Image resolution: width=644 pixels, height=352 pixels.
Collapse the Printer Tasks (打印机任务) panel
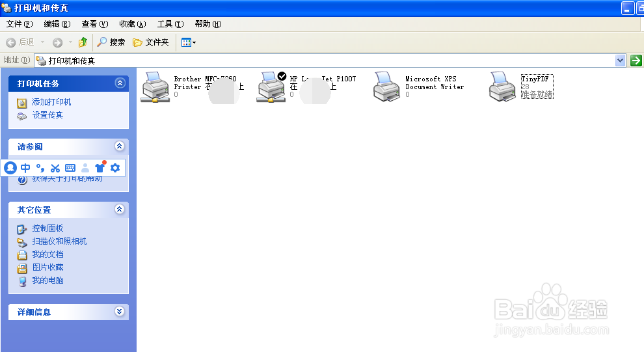[x=120, y=83]
